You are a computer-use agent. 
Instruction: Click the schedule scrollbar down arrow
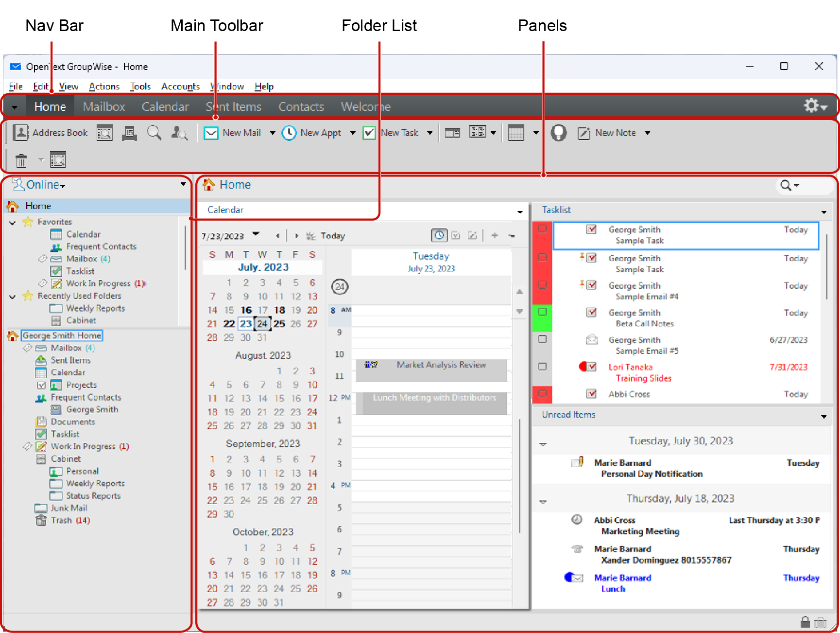(x=519, y=311)
